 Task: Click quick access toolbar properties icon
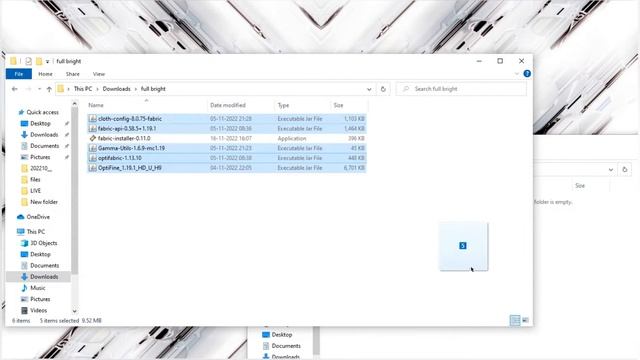pyautogui.click(x=28, y=61)
